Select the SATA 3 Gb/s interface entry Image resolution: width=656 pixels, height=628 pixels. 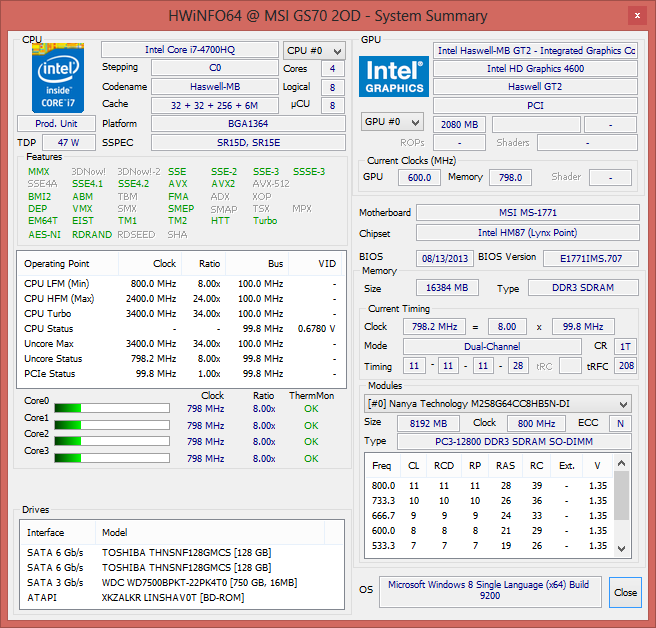pyautogui.click(x=55, y=583)
